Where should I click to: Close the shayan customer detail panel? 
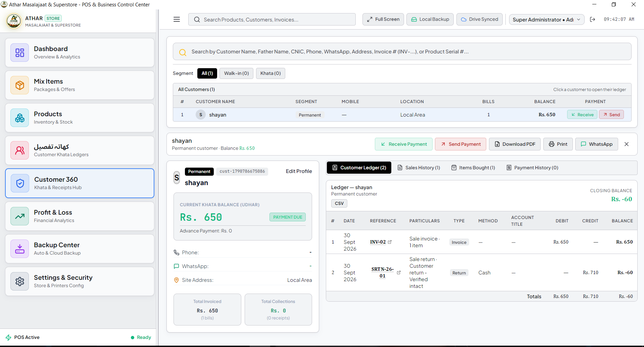pyautogui.click(x=627, y=144)
